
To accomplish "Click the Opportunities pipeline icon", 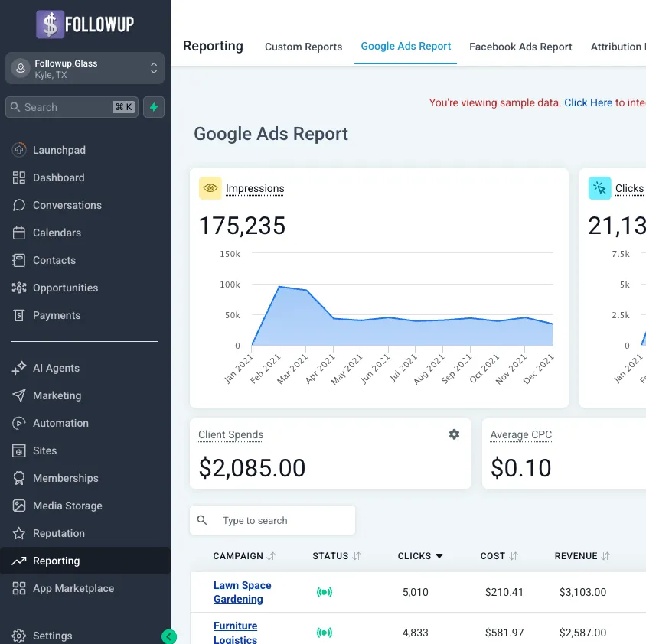I will coord(19,288).
